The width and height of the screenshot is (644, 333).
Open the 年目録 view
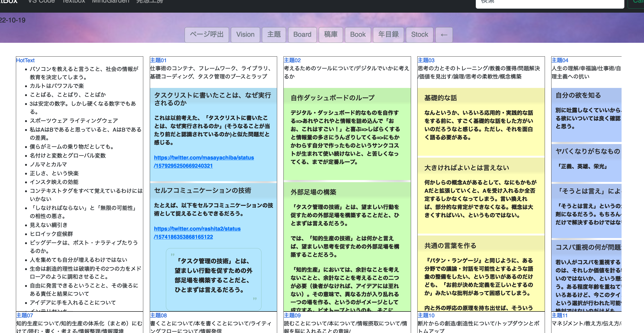coord(388,35)
